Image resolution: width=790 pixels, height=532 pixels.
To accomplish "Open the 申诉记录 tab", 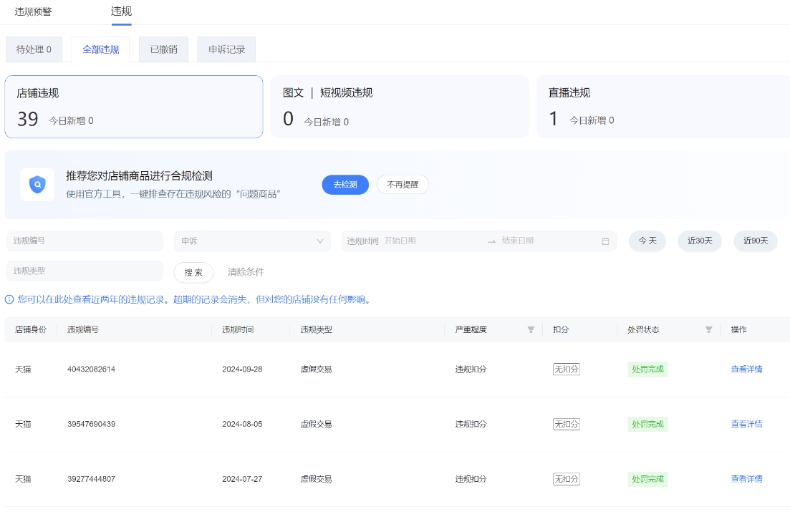I will click(226, 49).
